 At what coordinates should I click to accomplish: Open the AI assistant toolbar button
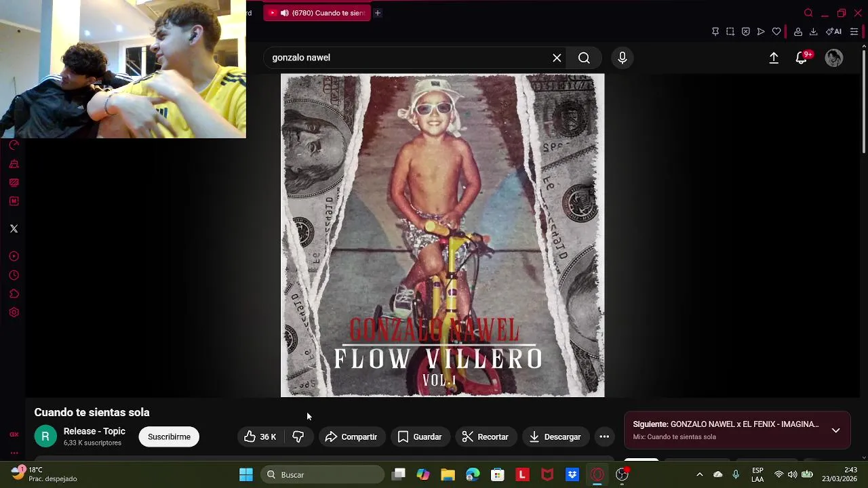pos(833,31)
